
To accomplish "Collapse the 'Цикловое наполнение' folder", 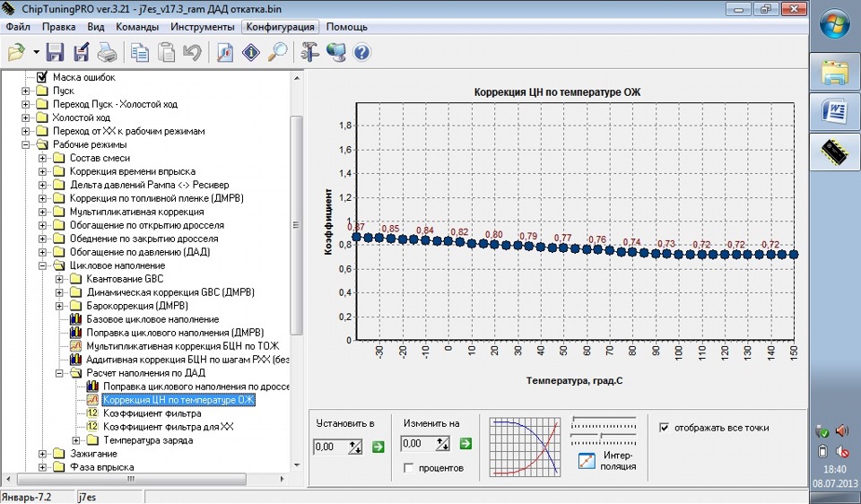I will pos(43,265).
